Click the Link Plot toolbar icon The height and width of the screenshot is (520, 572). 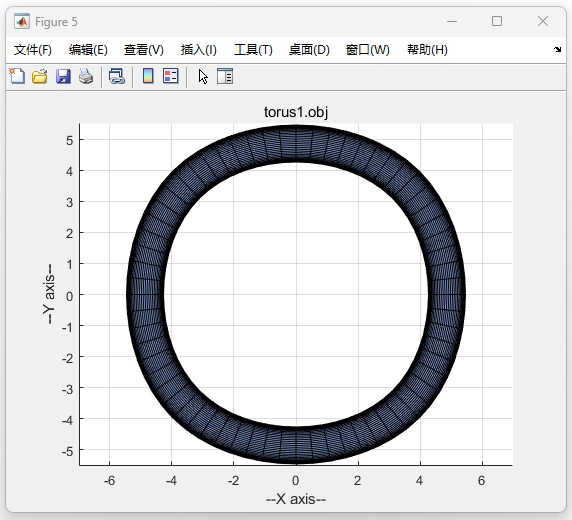tap(117, 77)
